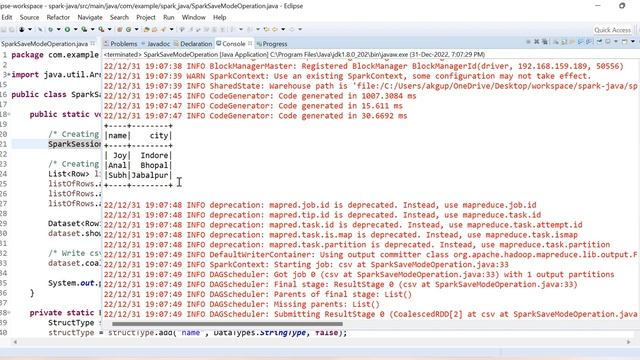The height and width of the screenshot is (360, 640).
Task: Click the Coverage launch icon
Action: (x=84, y=29)
